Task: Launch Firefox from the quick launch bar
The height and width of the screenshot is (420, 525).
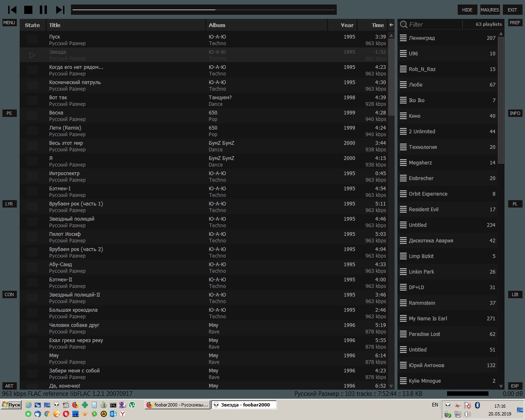Action: pos(75,405)
